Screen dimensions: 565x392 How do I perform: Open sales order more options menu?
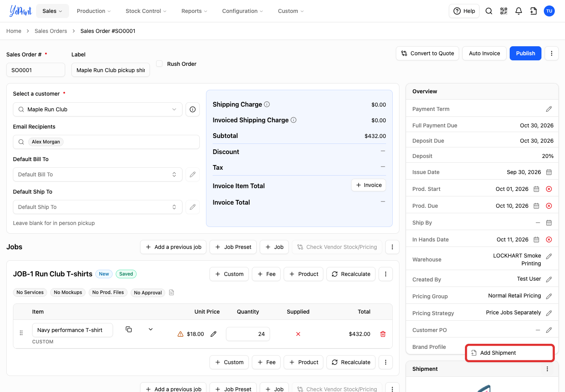point(552,53)
